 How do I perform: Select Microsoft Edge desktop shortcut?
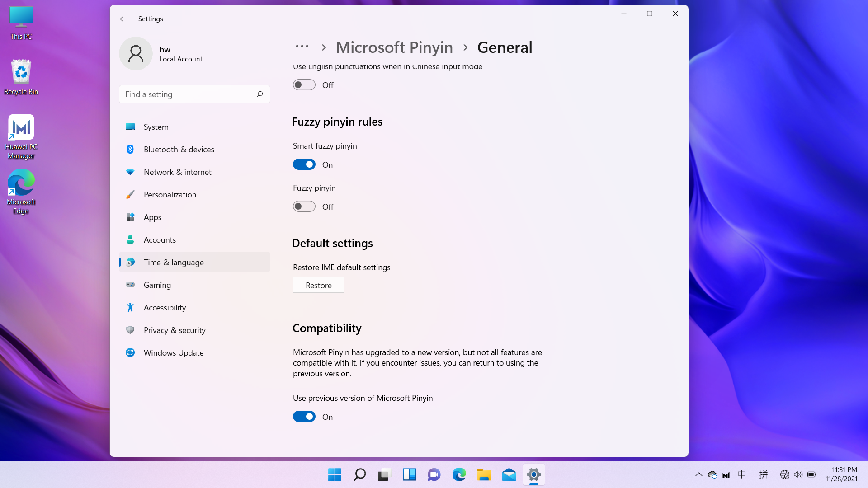tap(21, 192)
